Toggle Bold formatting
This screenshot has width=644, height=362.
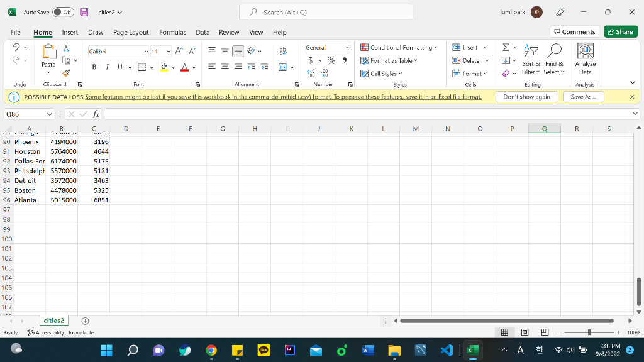click(94, 67)
